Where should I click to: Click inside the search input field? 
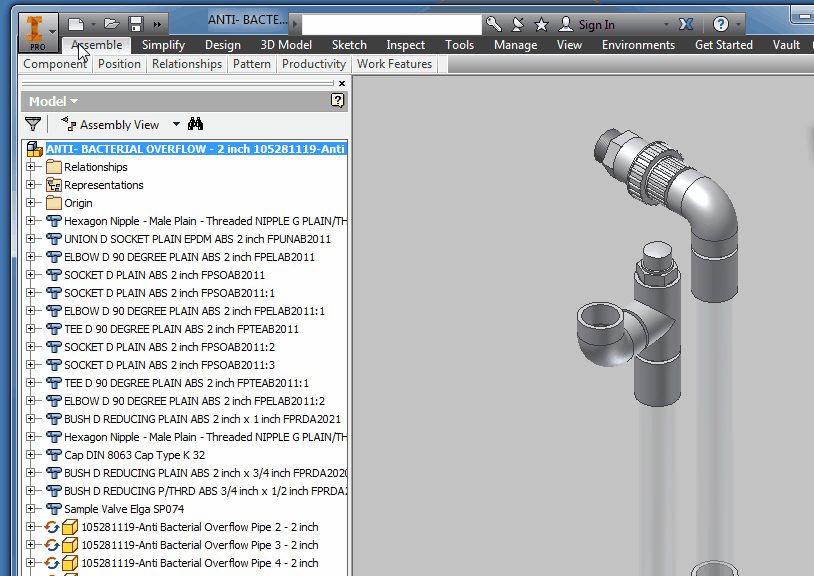point(390,22)
